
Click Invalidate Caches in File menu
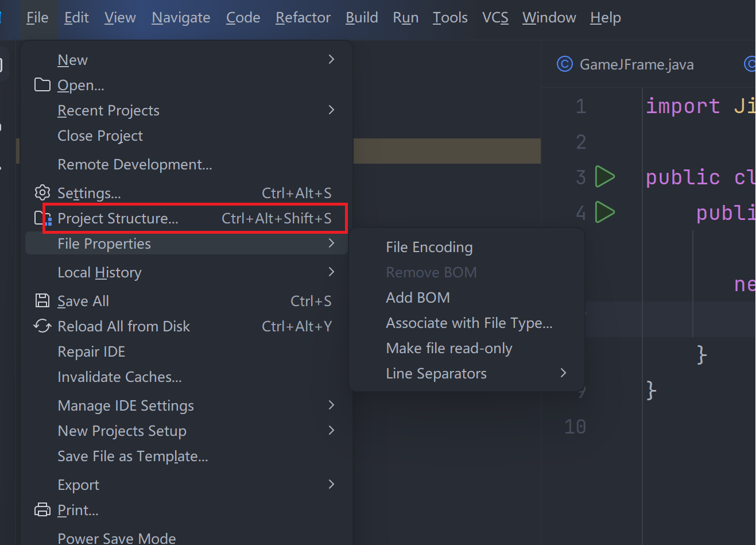click(x=119, y=377)
